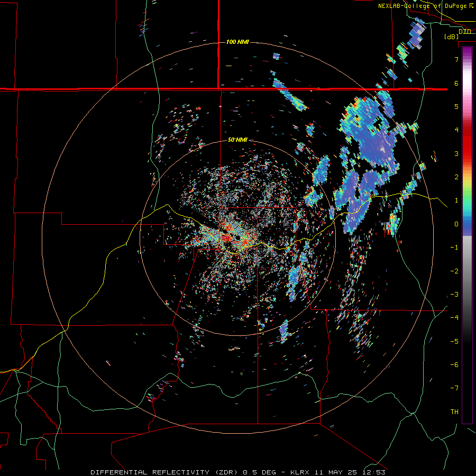Viewport: 476px width, 476px height.
Task: Click the '-7' value on the color scale
Action: coord(454,388)
